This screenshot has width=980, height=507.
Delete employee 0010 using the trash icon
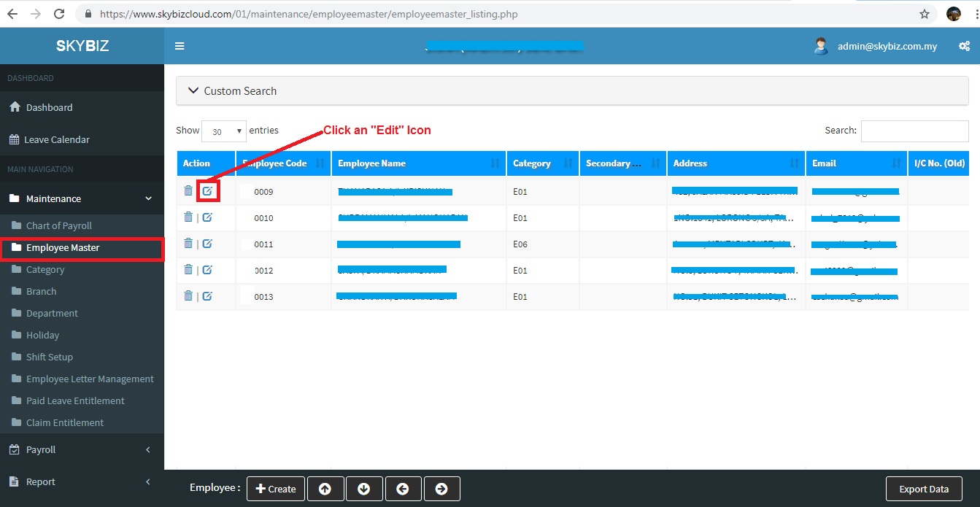[x=188, y=217]
